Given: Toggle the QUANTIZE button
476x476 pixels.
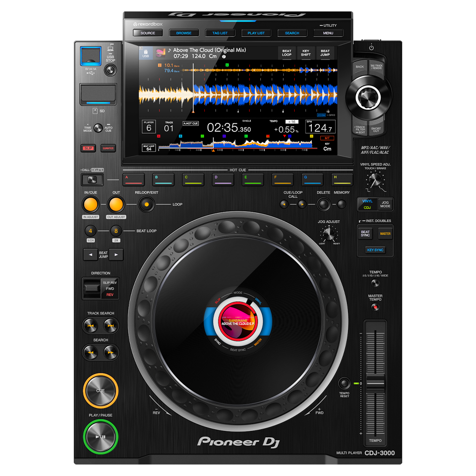Looking at the screenshot, I should coord(108,148).
